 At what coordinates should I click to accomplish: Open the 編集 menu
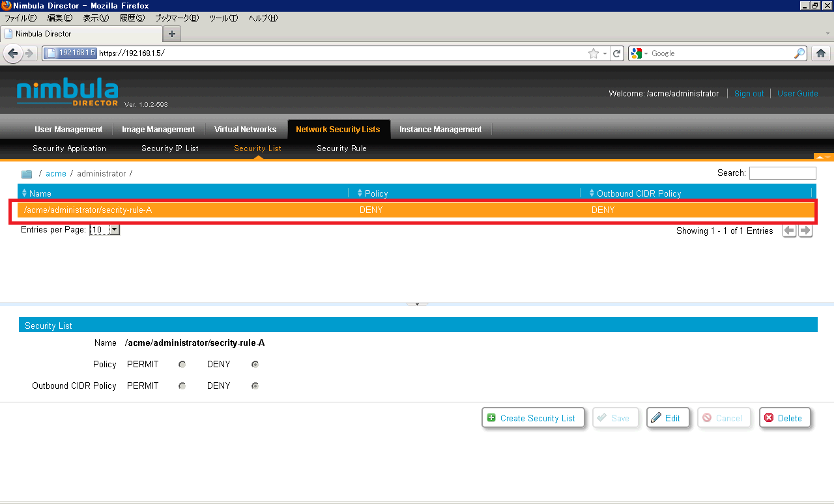59,18
